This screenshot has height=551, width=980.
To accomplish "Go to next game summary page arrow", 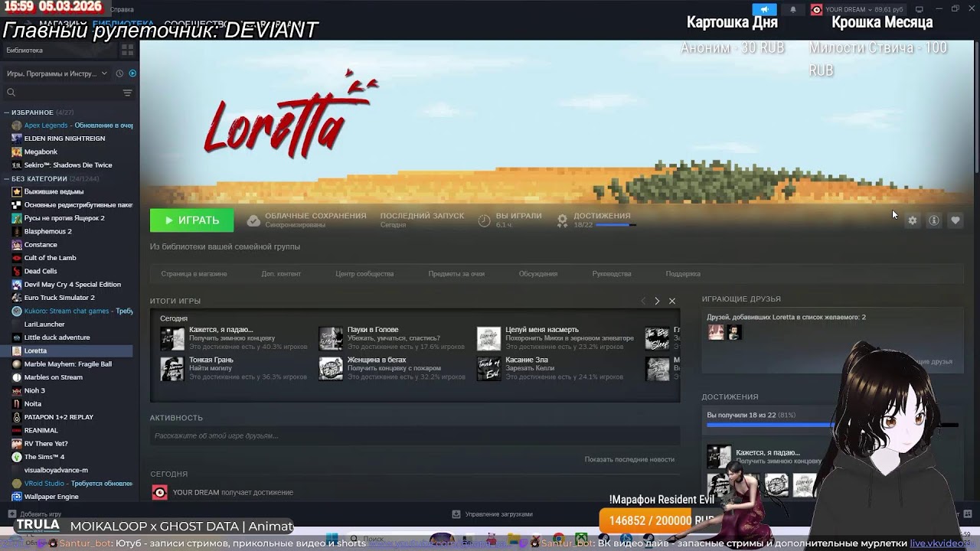I will click(657, 301).
